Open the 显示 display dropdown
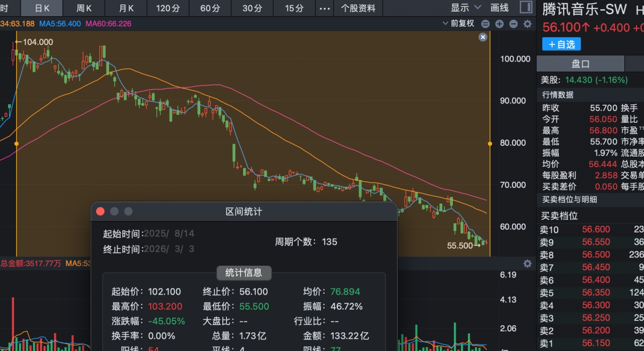 point(465,8)
